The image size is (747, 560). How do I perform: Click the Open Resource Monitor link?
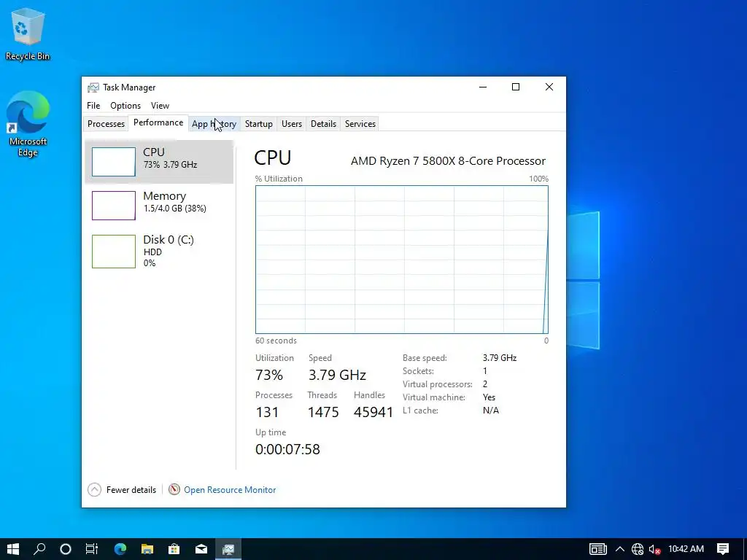[230, 489]
